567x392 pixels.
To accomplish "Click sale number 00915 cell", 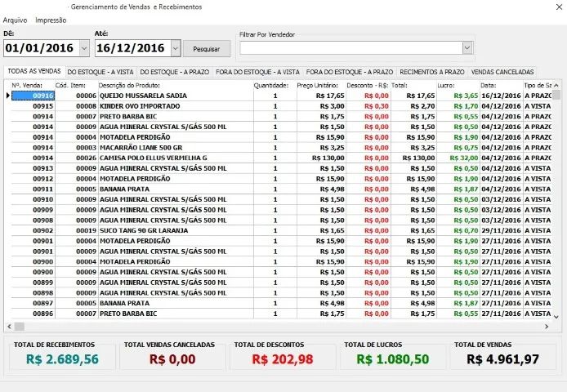I will [33, 106].
